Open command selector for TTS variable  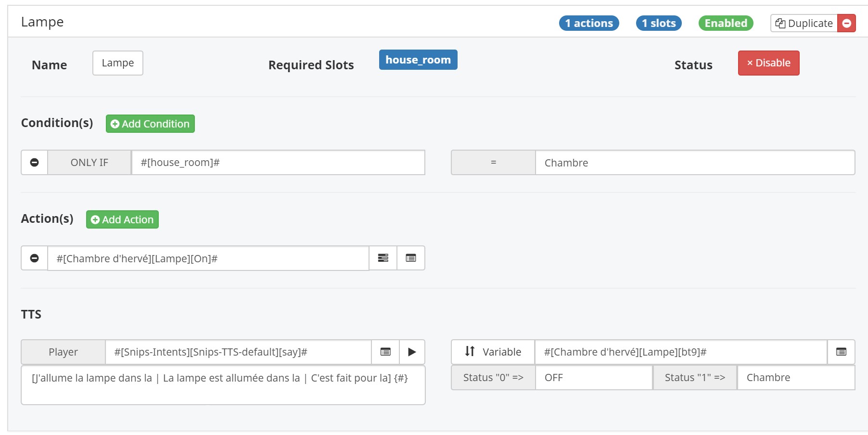pyautogui.click(x=841, y=352)
